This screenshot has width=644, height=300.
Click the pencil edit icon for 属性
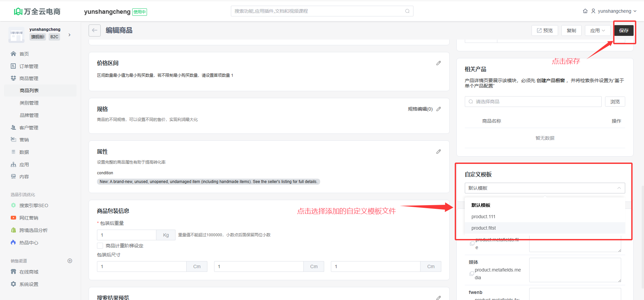pyautogui.click(x=438, y=152)
